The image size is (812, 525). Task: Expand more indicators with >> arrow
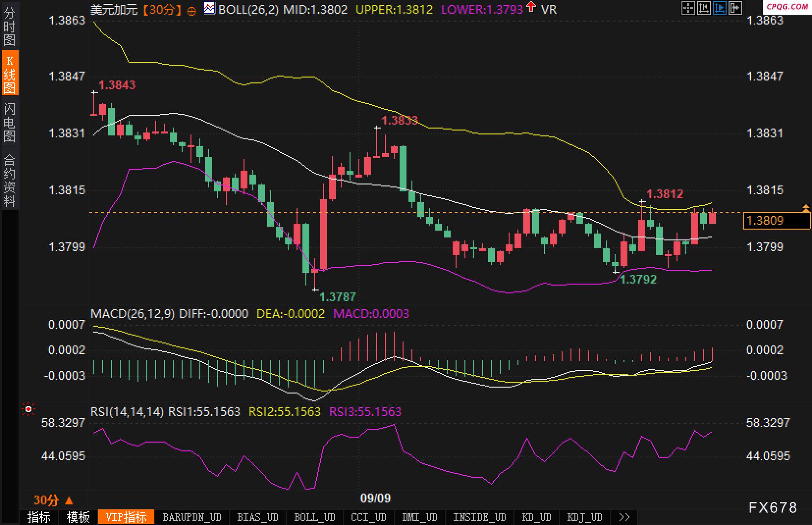[624, 517]
